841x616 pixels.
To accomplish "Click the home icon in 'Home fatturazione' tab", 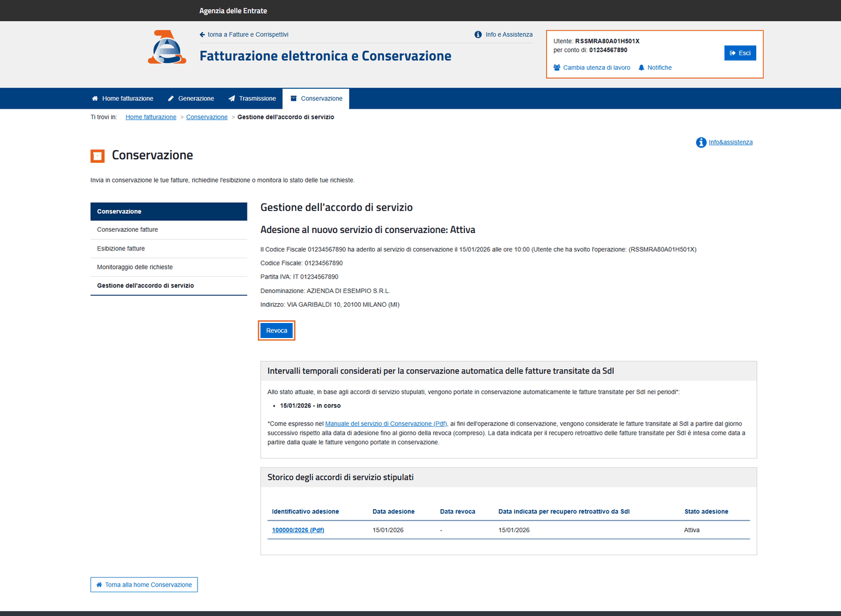I will [x=95, y=98].
